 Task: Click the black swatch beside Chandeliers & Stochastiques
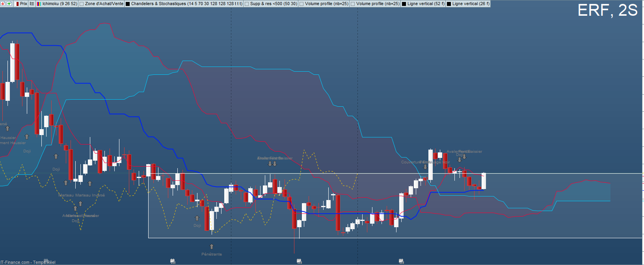tap(128, 4)
